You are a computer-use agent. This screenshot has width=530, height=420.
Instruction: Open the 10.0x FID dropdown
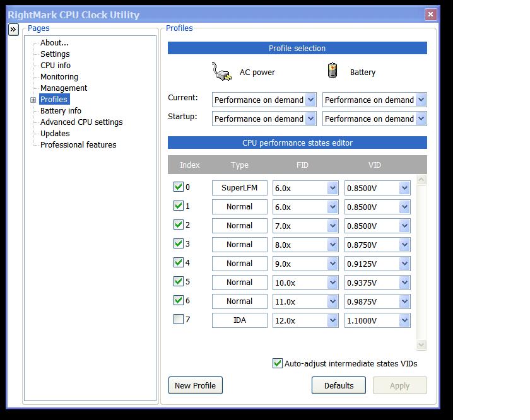pos(333,283)
